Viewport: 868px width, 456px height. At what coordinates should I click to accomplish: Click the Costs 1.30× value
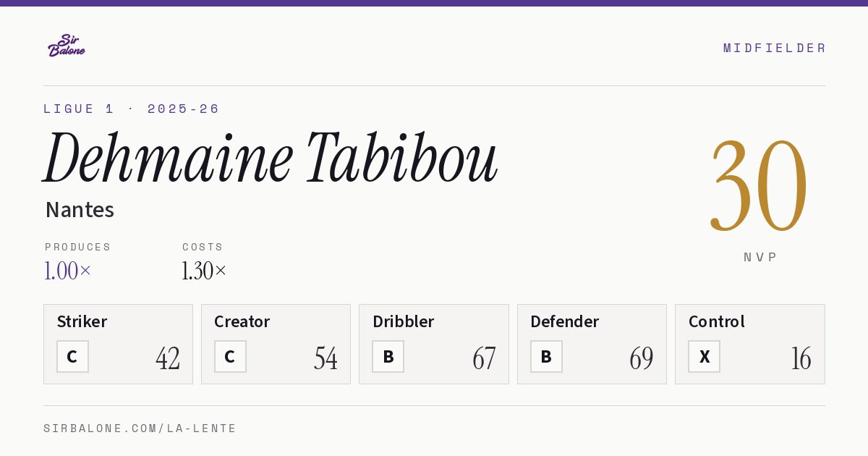click(204, 271)
